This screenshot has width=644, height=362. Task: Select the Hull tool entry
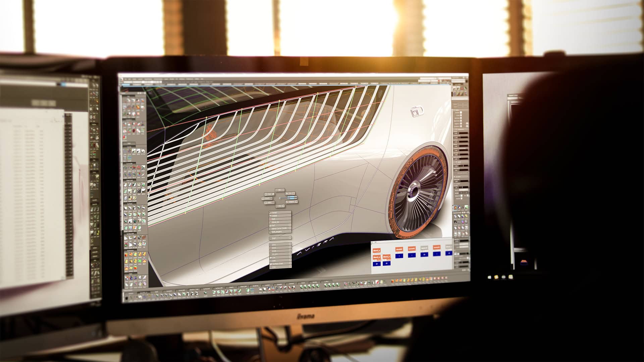click(274, 219)
